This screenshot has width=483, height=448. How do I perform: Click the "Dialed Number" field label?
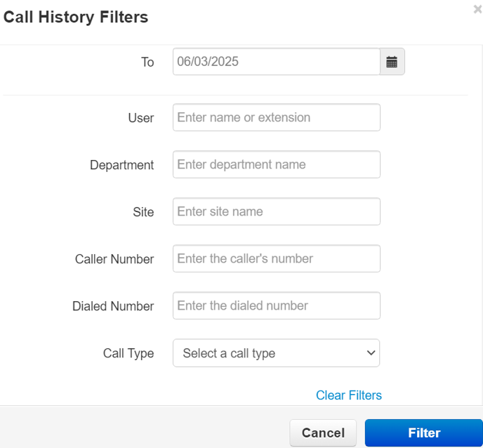tap(113, 307)
